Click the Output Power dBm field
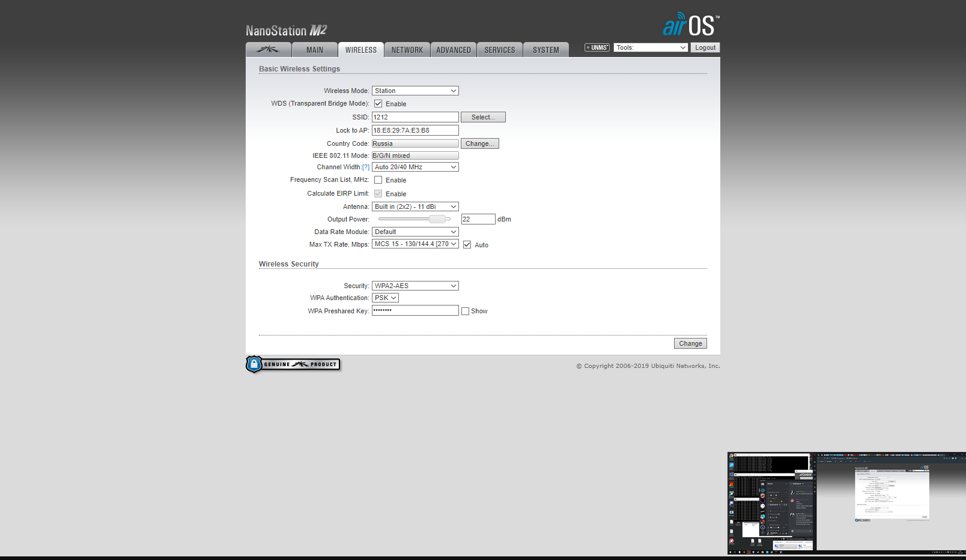Screen dimensions: 966x560 coord(478,219)
